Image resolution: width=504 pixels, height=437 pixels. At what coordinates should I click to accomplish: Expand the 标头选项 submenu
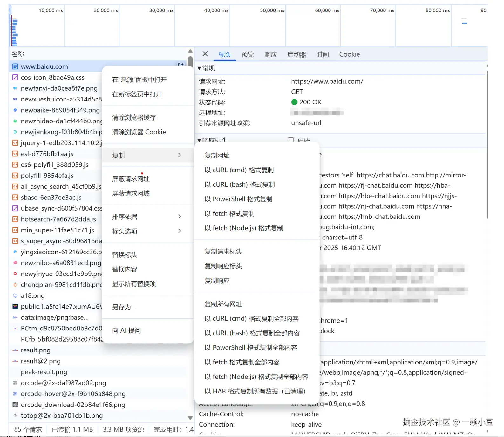(x=148, y=231)
